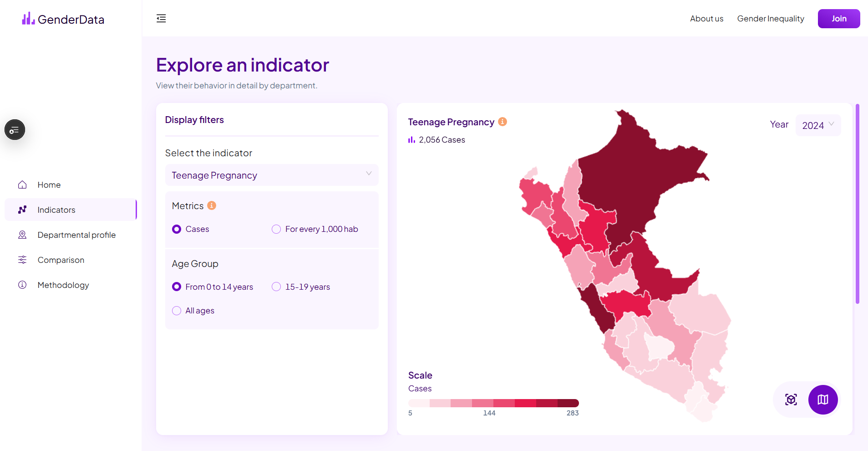Click the scale maximum value 283
The image size is (868, 451).
573,413
